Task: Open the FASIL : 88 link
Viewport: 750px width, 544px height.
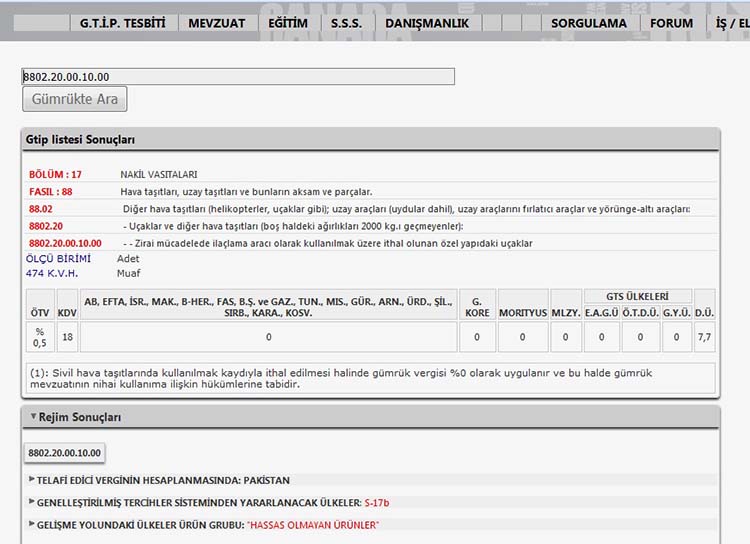Action: pos(51,191)
